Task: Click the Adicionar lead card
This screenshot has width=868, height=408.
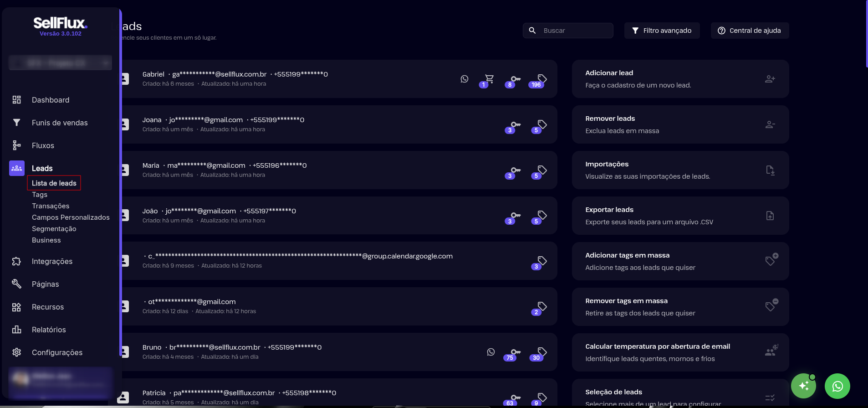Action: coord(680,79)
